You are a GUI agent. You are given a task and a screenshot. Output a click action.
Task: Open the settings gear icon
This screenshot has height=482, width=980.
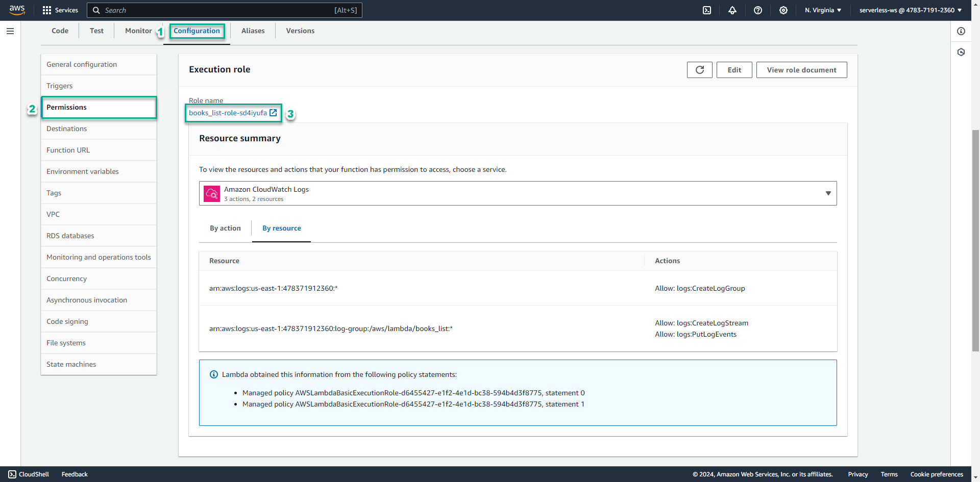[783, 10]
